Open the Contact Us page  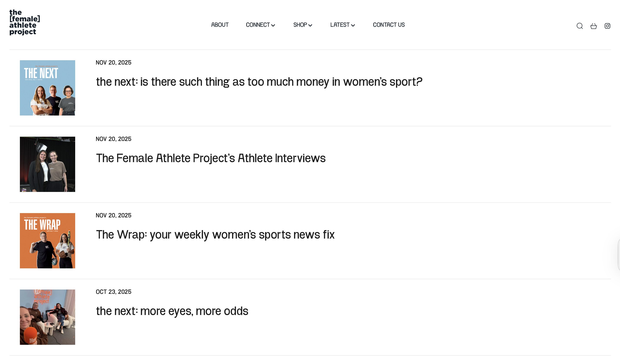click(388, 25)
